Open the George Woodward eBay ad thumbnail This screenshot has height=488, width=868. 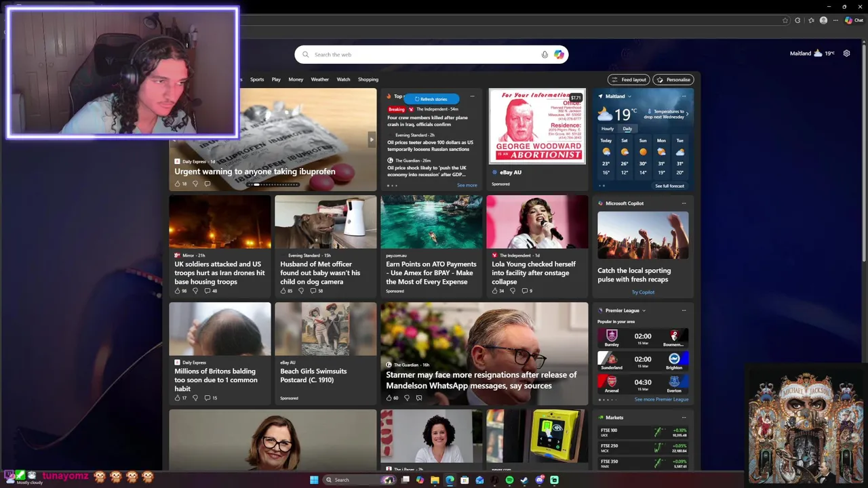tap(537, 126)
